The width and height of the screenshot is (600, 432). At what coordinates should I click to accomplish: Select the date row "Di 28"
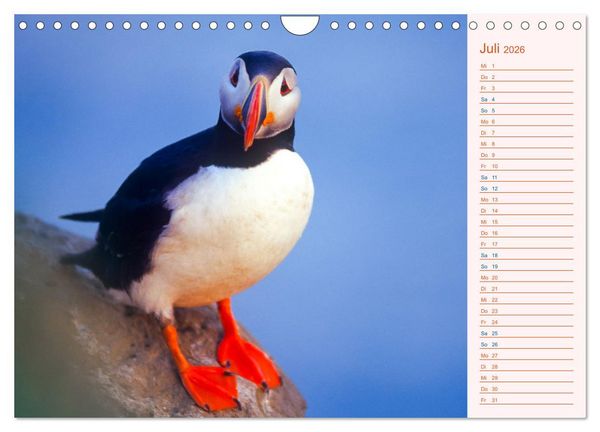pyautogui.click(x=527, y=366)
